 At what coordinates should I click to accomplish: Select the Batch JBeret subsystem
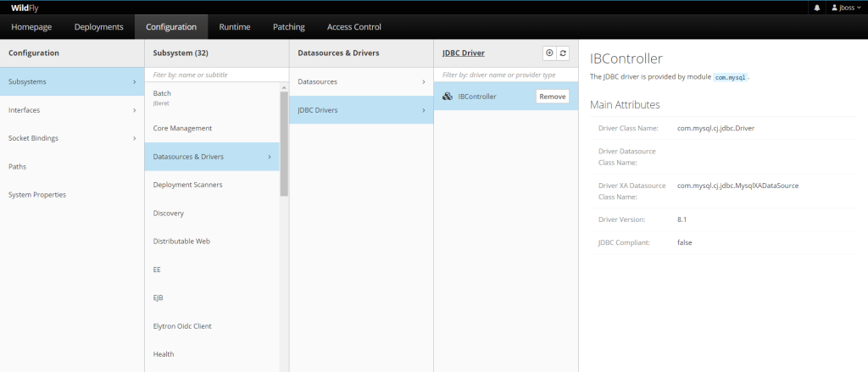212,97
